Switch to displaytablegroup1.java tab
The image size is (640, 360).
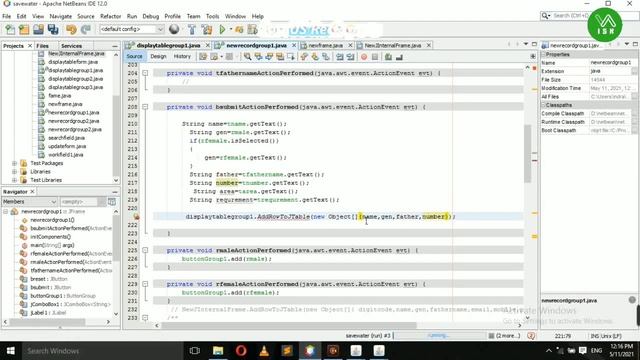(x=168, y=45)
